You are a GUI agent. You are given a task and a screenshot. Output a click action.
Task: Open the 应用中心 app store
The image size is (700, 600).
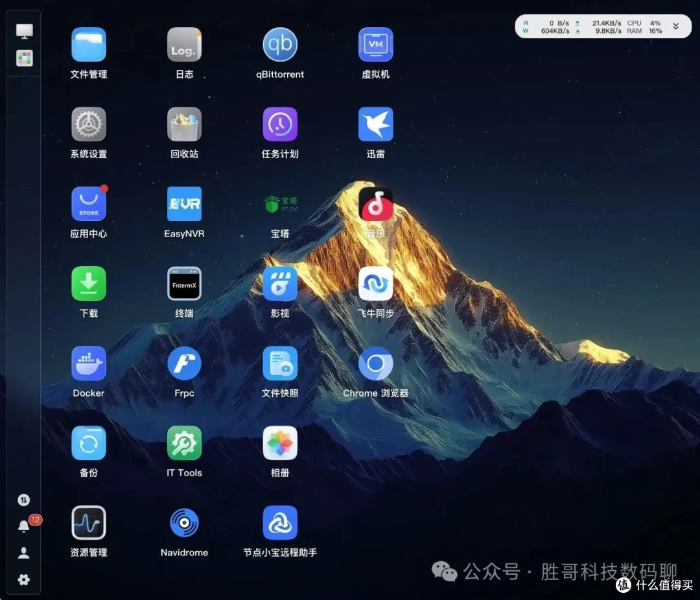[88, 204]
